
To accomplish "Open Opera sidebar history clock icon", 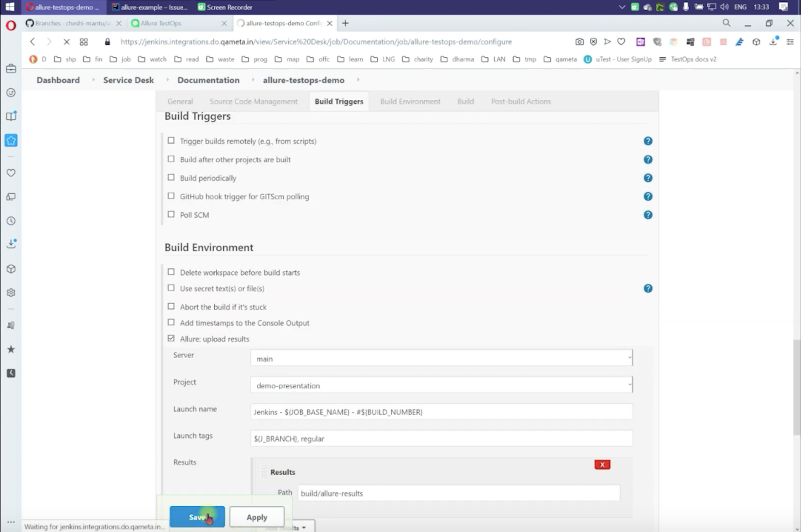I will (x=11, y=221).
